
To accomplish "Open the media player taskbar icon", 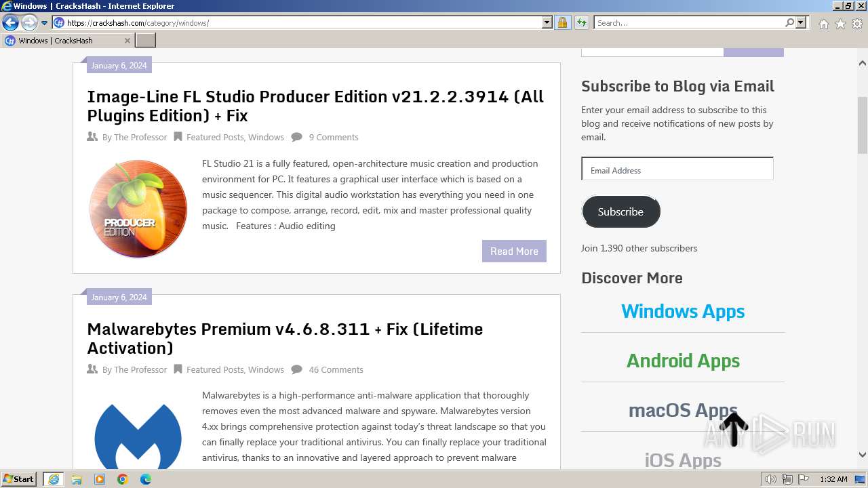I will tap(100, 479).
